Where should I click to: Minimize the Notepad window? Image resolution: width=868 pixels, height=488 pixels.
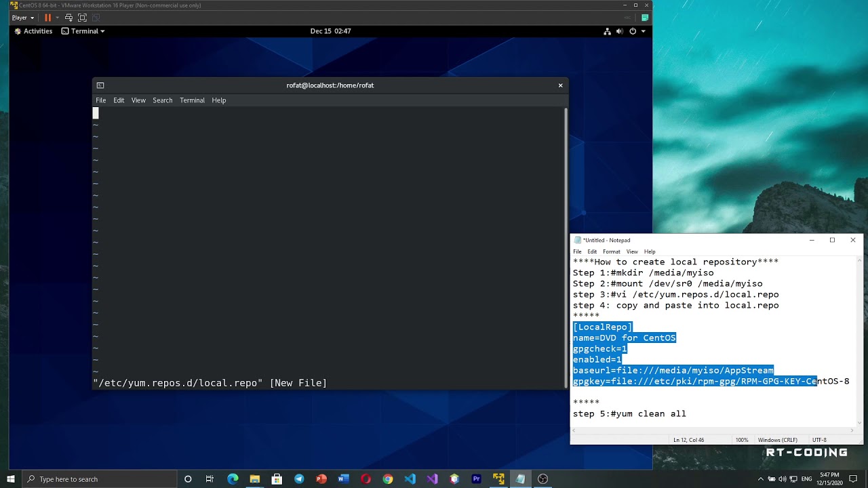pyautogui.click(x=812, y=240)
